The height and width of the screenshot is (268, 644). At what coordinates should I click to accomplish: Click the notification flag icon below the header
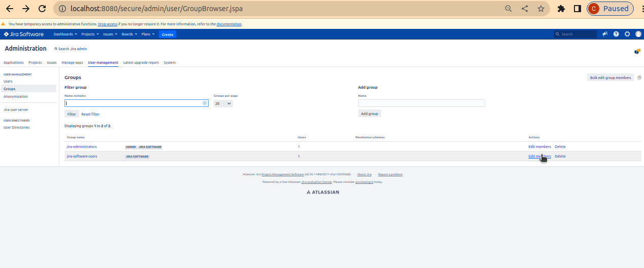tap(637, 52)
